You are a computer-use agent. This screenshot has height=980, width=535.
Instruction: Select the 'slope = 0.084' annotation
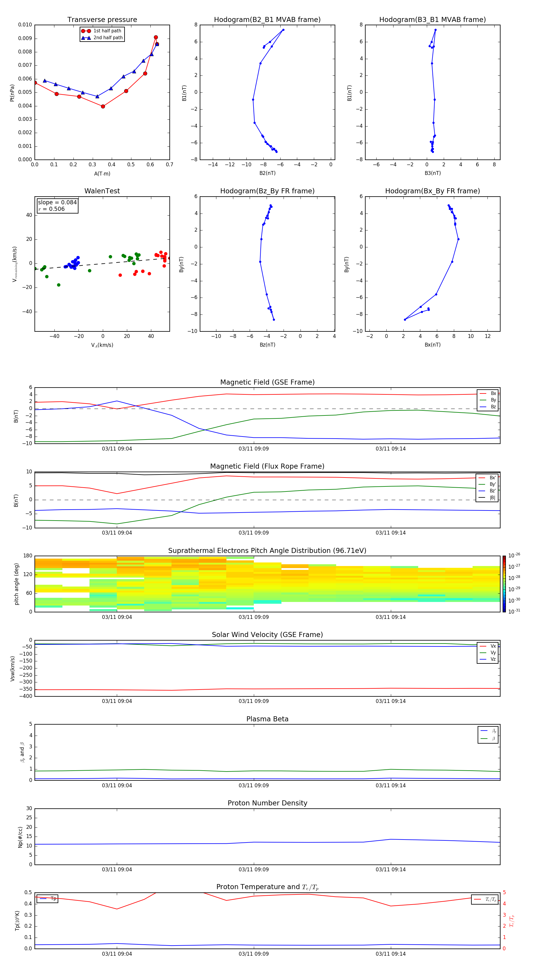(57, 203)
